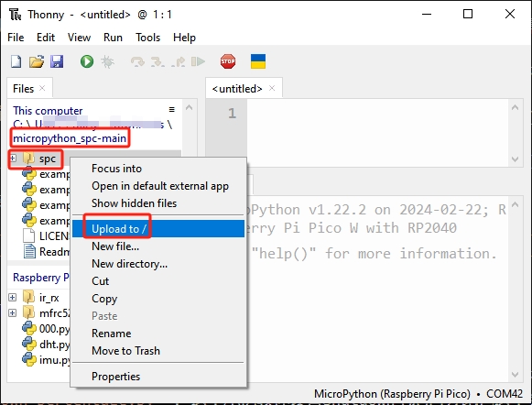
Task: Expand the ir_rx folder on Pico
Action: coord(13,298)
